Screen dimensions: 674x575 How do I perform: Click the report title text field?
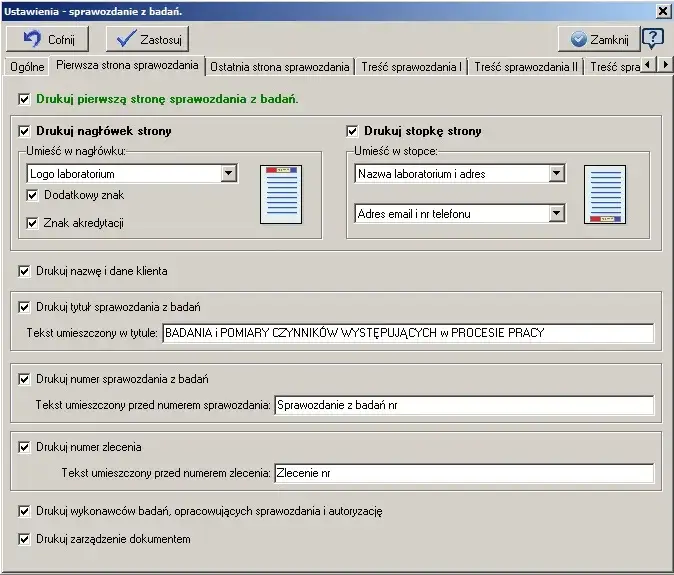tap(407, 333)
